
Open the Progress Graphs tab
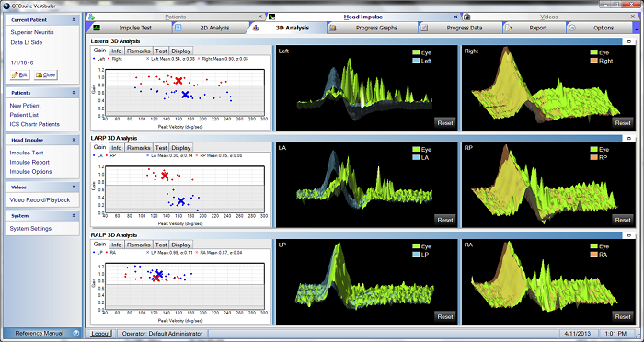tap(372, 28)
